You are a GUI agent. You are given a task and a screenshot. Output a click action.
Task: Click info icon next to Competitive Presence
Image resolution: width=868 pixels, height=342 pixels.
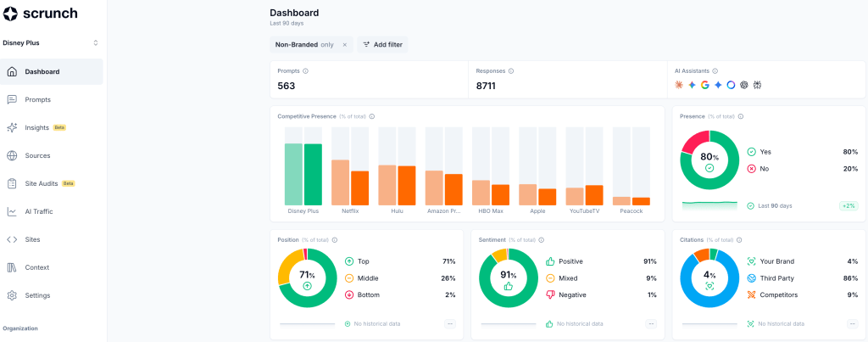(372, 116)
